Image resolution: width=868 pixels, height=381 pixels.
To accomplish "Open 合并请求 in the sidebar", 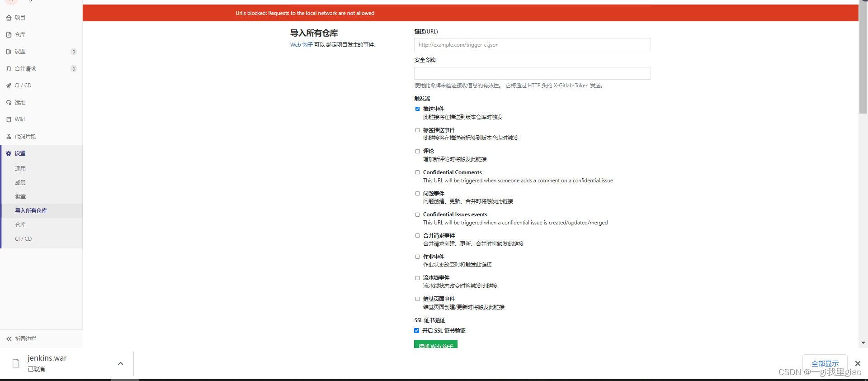I will click(x=25, y=69).
